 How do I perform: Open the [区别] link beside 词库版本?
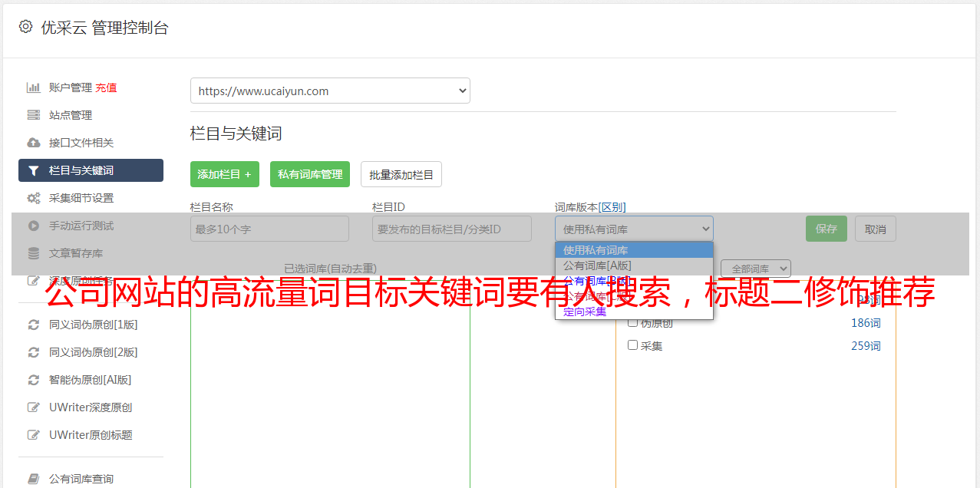[612, 207]
